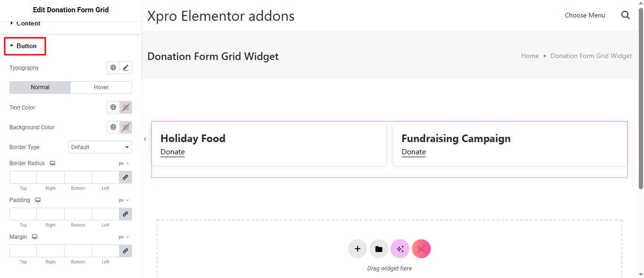Add new section with plus icon
The height and width of the screenshot is (278, 644).
[x=358, y=249]
